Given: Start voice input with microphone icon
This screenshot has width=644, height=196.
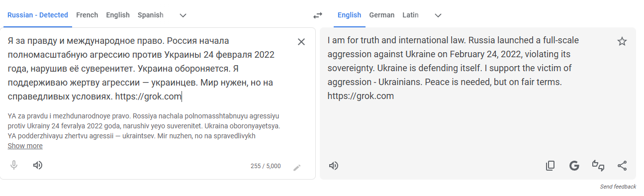Looking at the screenshot, I should pyautogui.click(x=14, y=165).
